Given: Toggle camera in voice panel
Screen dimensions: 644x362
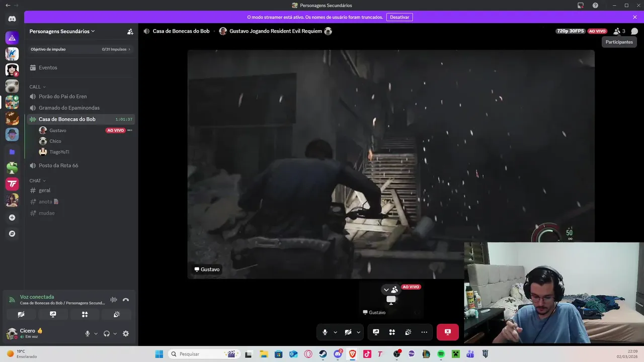Looking at the screenshot, I should (21, 314).
